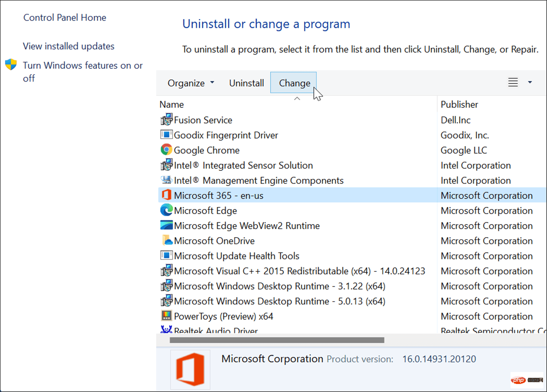The height and width of the screenshot is (392, 547).
Task: Click Google LLC publisher cell
Action: pos(463,150)
